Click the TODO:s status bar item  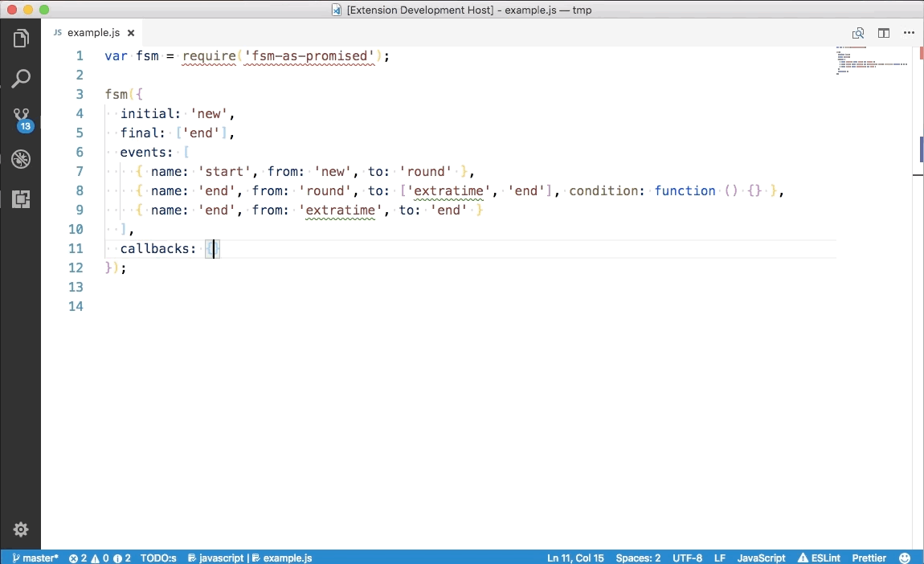(x=158, y=558)
